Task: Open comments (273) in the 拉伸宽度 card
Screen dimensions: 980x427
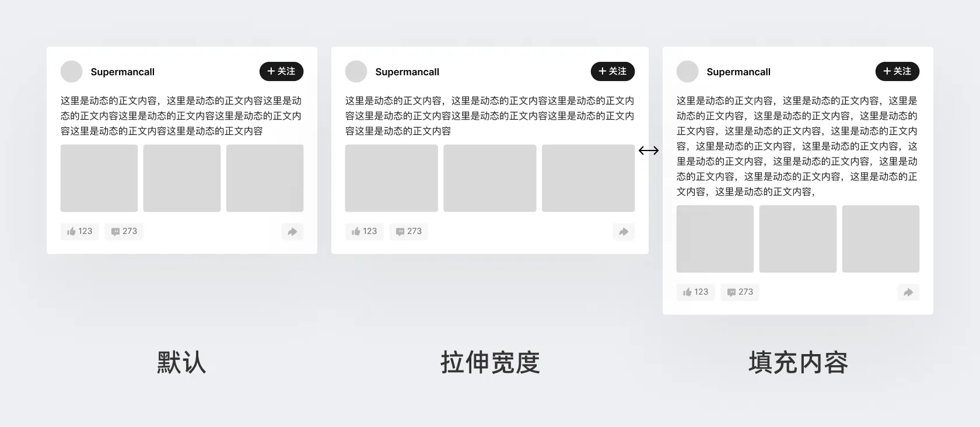Action: [408, 232]
